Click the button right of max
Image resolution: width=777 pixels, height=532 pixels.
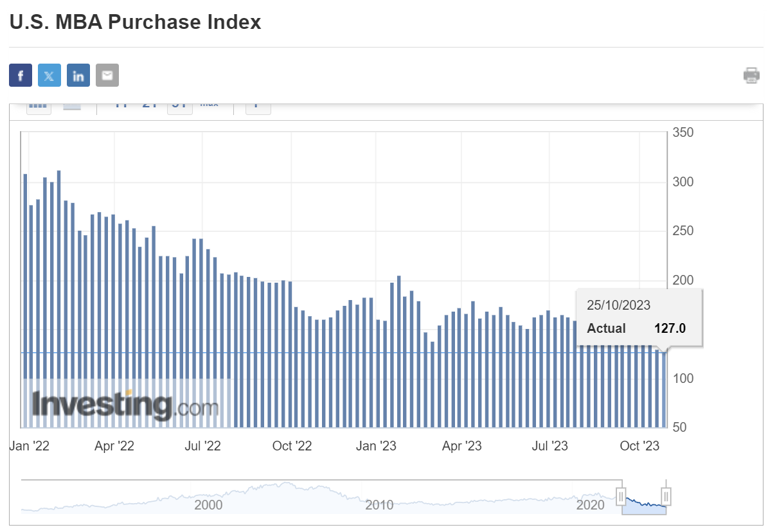coord(258,106)
